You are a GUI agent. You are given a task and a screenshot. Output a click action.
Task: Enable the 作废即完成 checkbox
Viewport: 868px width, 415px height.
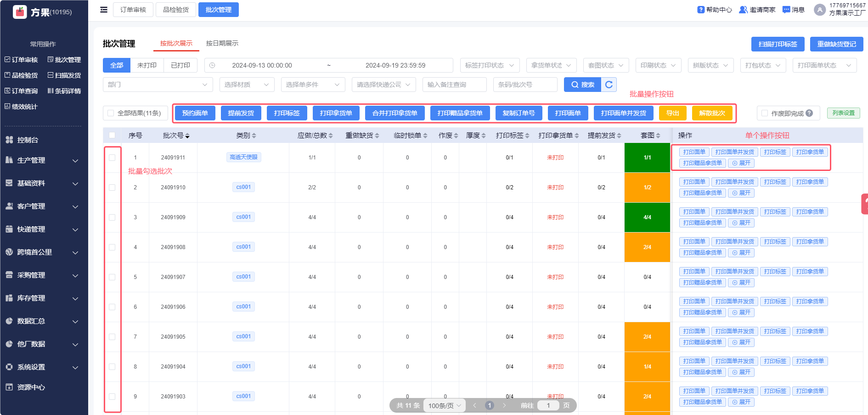(x=765, y=113)
